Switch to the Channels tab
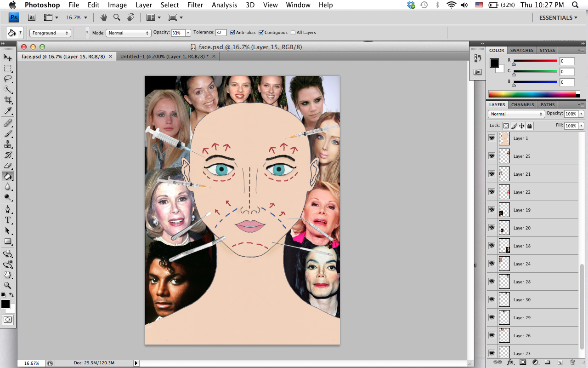 (x=523, y=104)
